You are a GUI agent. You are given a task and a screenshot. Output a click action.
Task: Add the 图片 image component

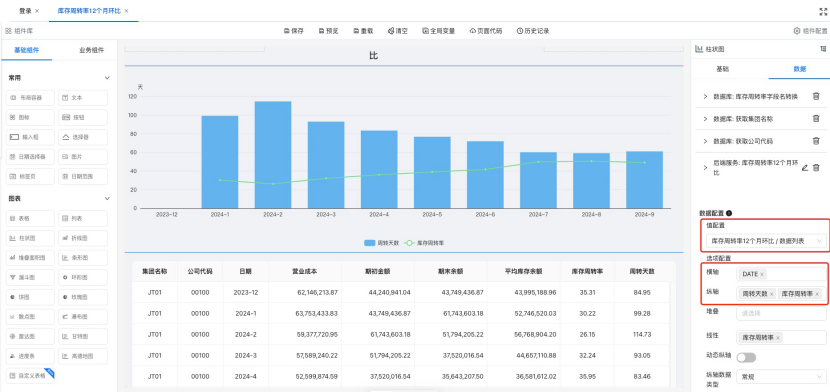(83, 157)
